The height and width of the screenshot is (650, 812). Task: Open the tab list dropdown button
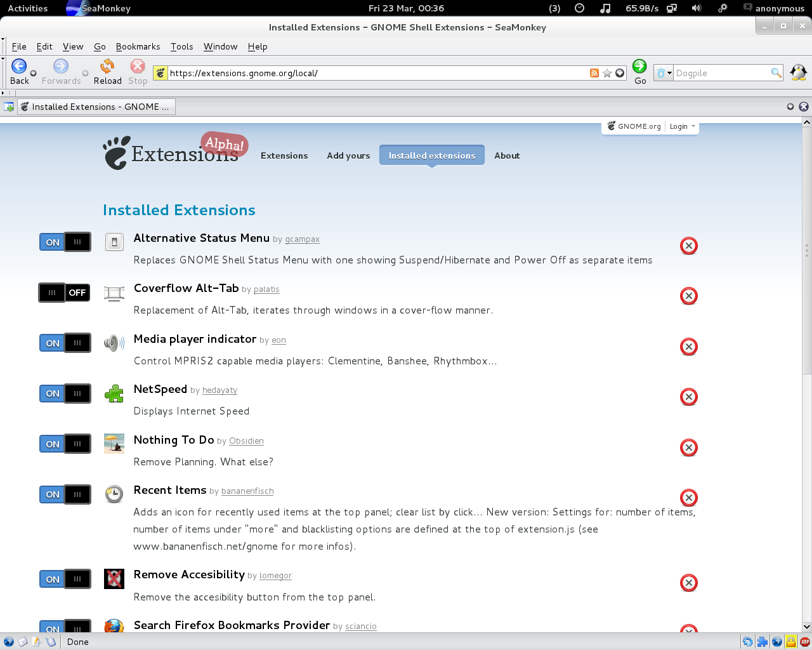click(790, 107)
